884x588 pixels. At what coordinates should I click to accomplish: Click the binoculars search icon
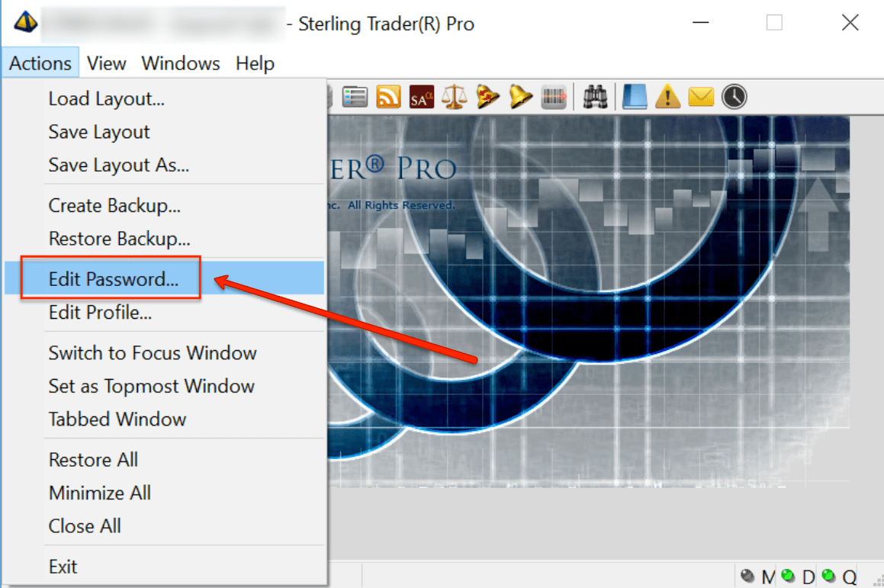click(595, 97)
